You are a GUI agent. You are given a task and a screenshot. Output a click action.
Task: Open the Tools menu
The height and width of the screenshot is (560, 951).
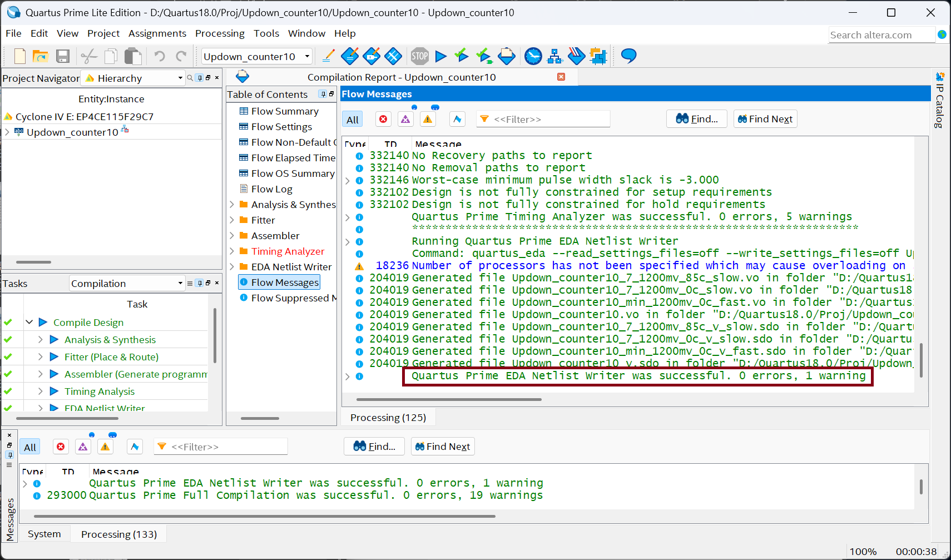point(266,33)
